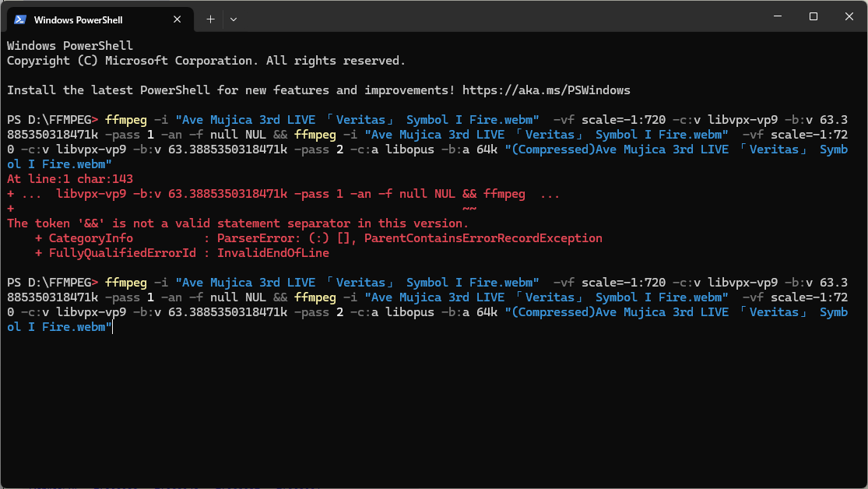Click the red 'At line:1 char:143' text
The height and width of the screenshot is (489, 868).
tap(70, 179)
